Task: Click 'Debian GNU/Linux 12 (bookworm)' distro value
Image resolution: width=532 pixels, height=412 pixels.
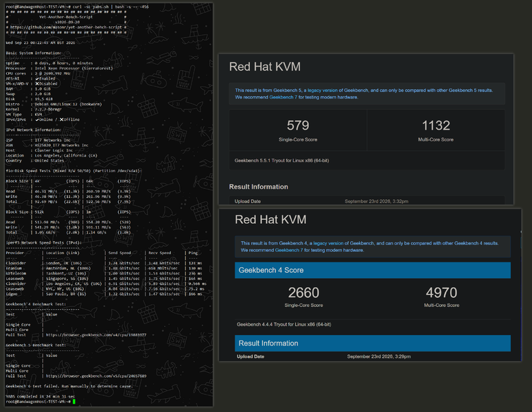Action: coord(68,104)
